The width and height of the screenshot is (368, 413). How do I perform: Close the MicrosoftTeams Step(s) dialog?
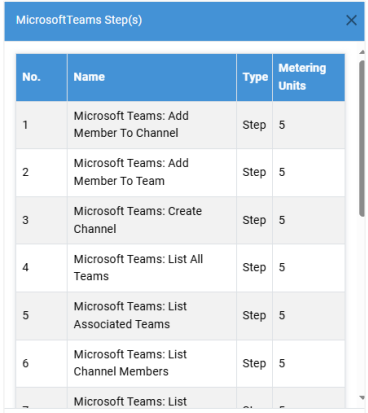pos(351,20)
